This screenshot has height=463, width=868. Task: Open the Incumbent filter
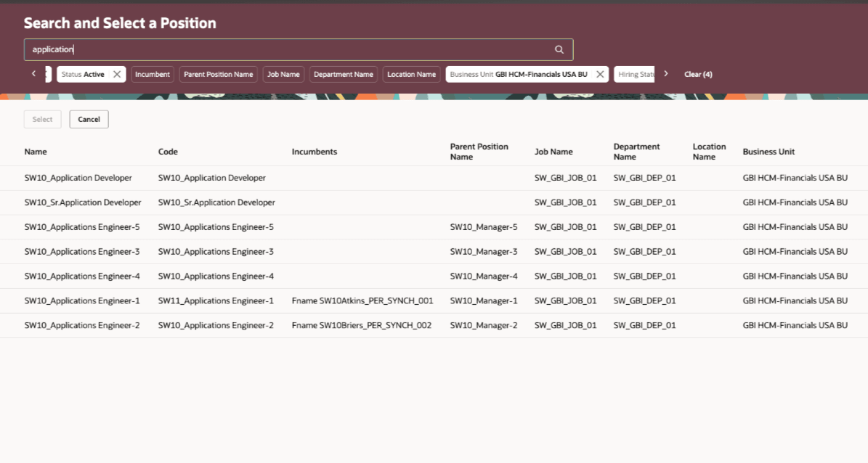pyautogui.click(x=153, y=74)
